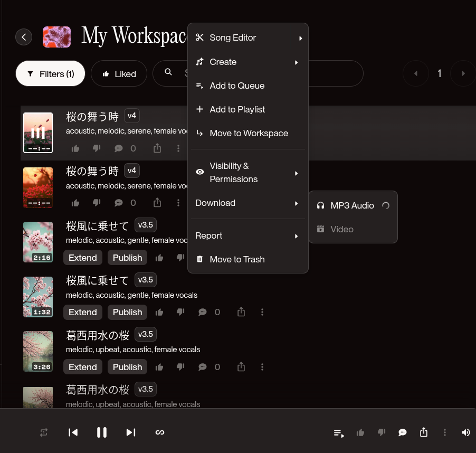Skip to the next track
The image size is (476, 453).
click(x=131, y=432)
